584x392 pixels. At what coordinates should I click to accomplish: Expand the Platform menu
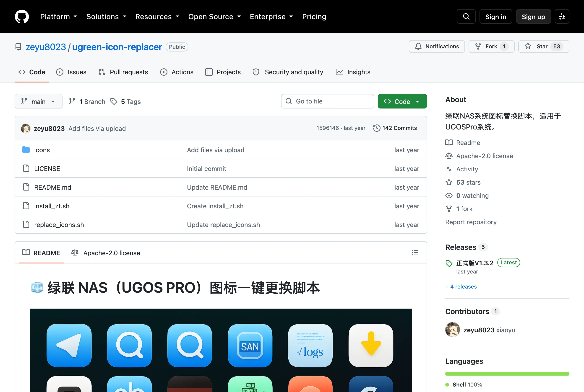tap(59, 16)
